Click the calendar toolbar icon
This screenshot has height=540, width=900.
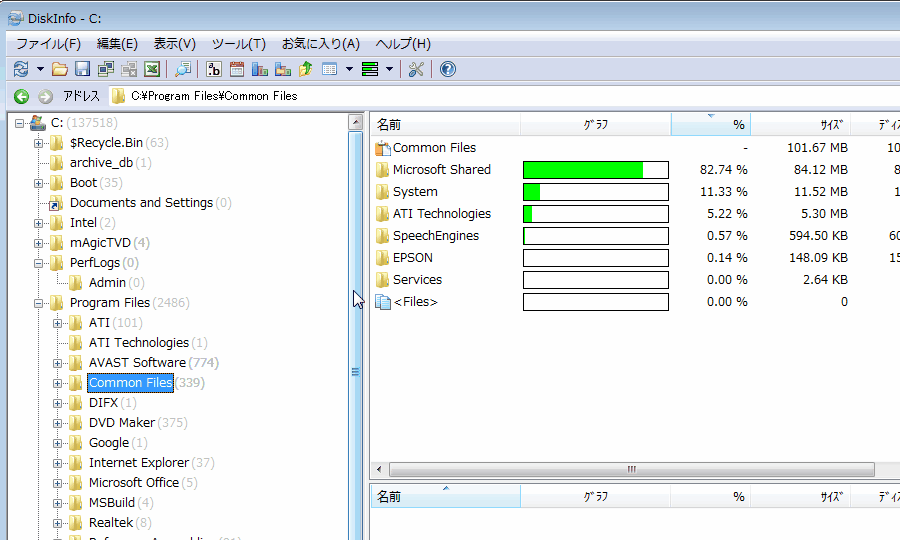(x=237, y=69)
